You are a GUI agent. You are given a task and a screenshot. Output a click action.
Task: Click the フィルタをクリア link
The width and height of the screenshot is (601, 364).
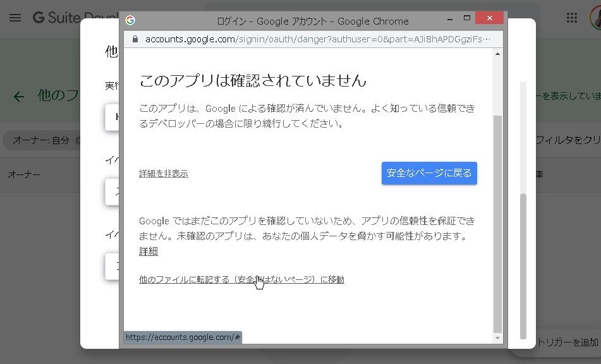point(567,140)
